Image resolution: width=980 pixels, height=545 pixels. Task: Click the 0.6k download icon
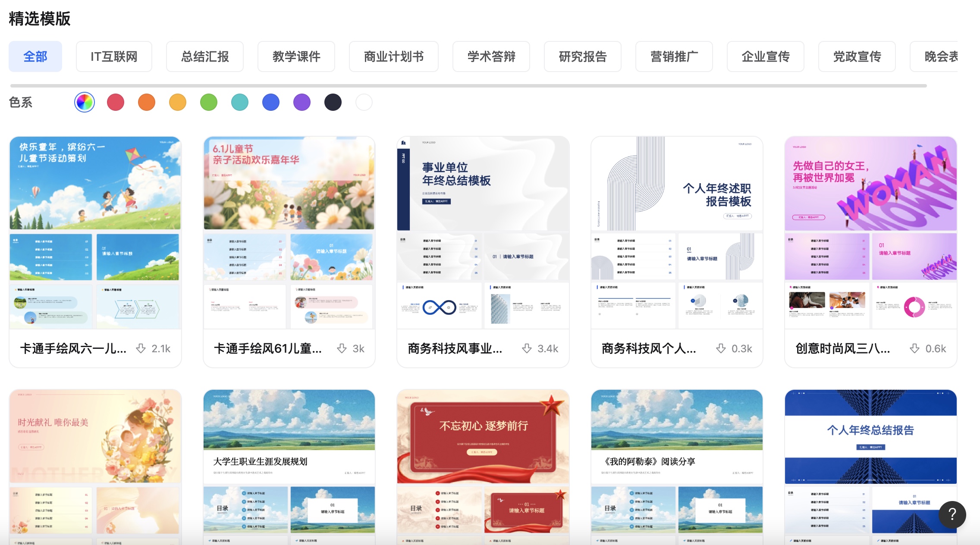(914, 348)
